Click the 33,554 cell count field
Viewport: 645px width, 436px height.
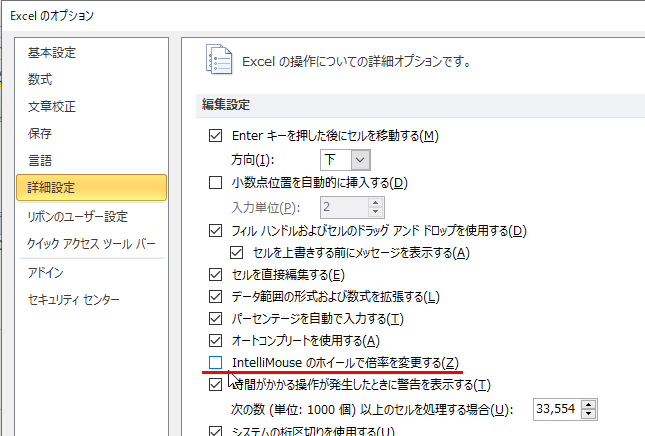coord(557,409)
